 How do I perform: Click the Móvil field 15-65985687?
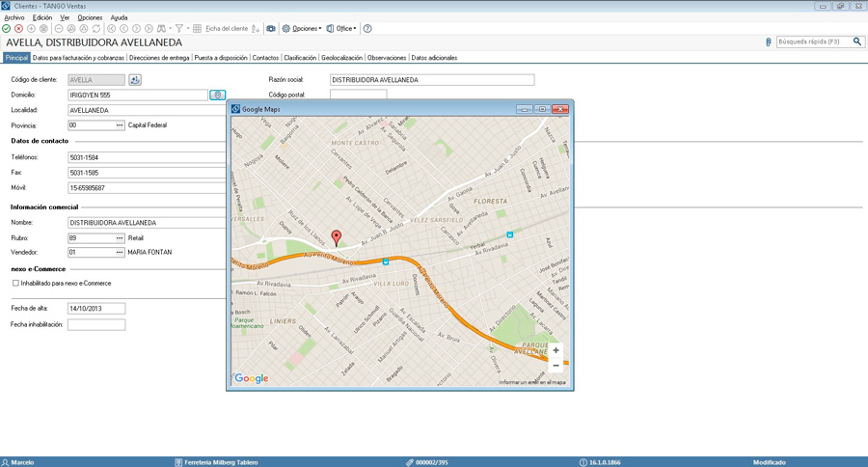point(148,188)
